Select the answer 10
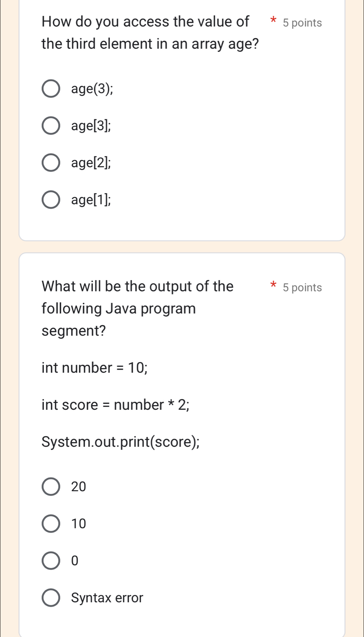 pyautogui.click(x=52, y=524)
